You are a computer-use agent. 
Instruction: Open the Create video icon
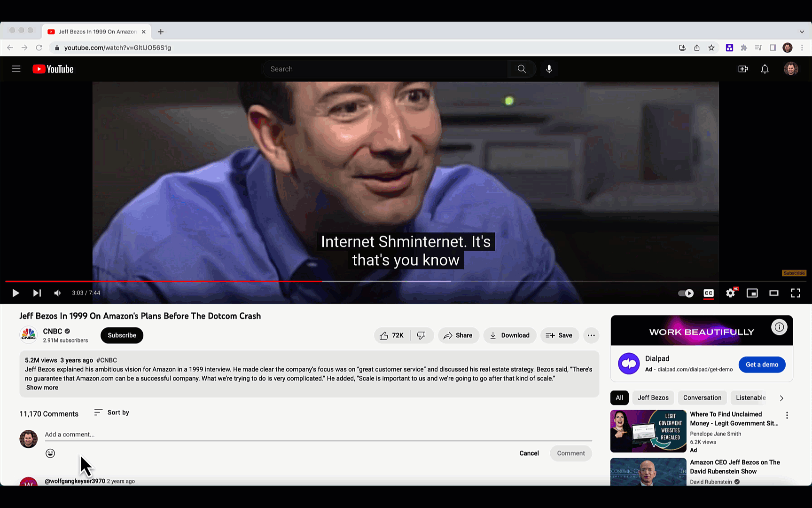(743, 69)
